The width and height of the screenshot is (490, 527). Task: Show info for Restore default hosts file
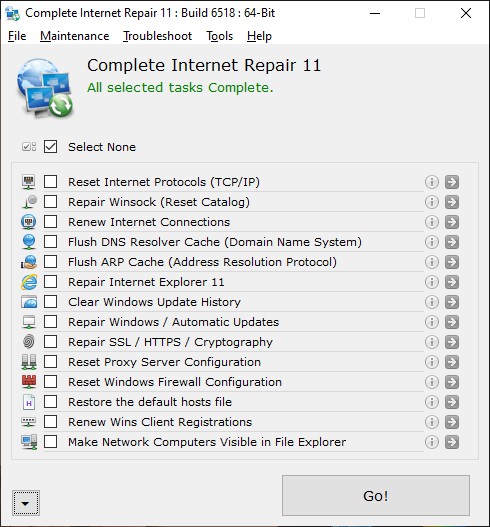[x=432, y=402]
